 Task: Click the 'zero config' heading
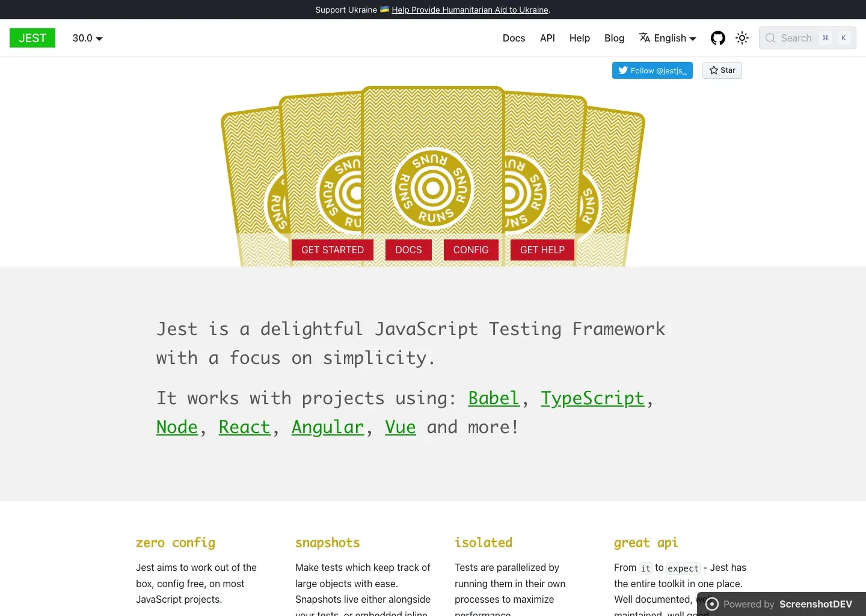click(176, 543)
